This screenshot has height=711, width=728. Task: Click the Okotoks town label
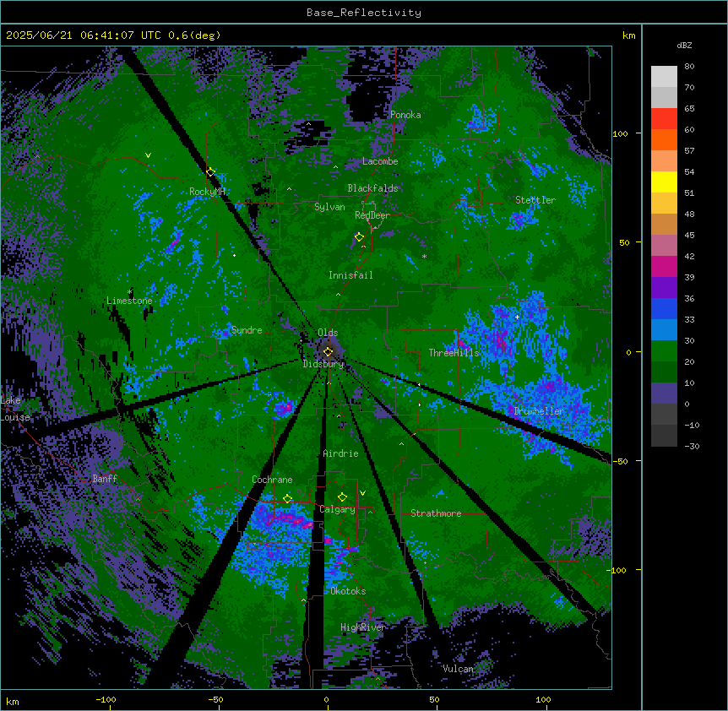point(348,591)
